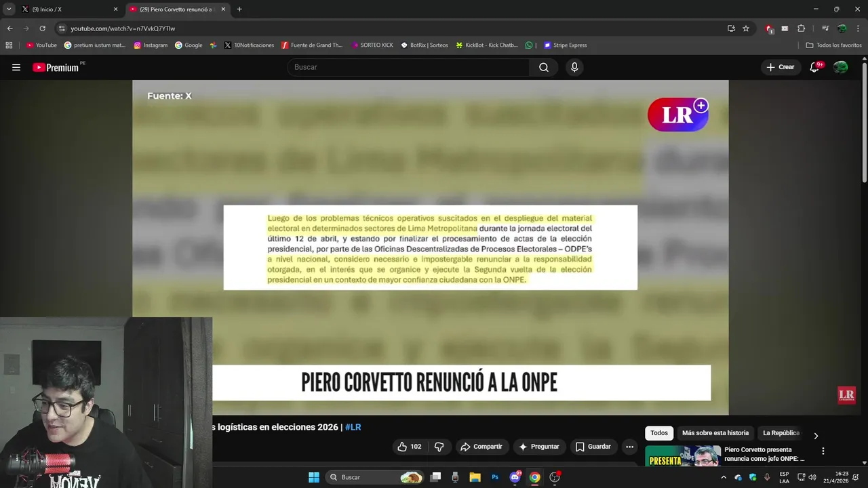
Task: Open the Chrome profile avatar
Action: click(x=842, y=28)
